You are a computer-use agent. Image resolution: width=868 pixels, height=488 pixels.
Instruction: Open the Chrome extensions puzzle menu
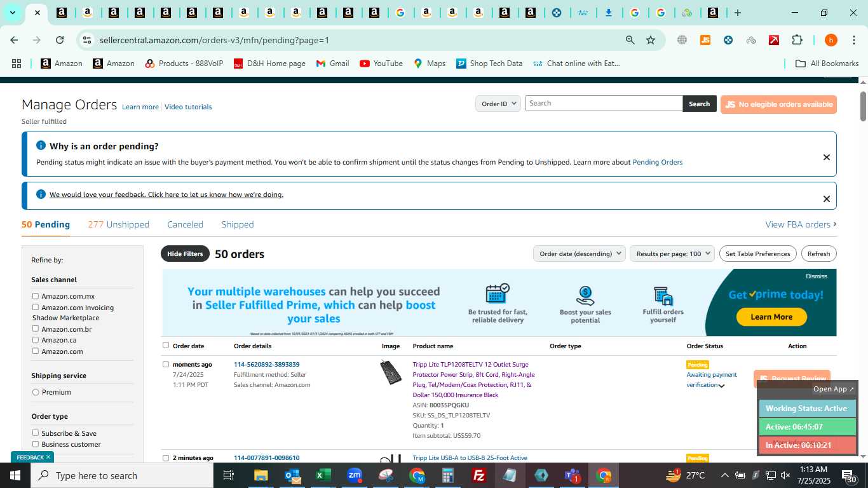797,40
